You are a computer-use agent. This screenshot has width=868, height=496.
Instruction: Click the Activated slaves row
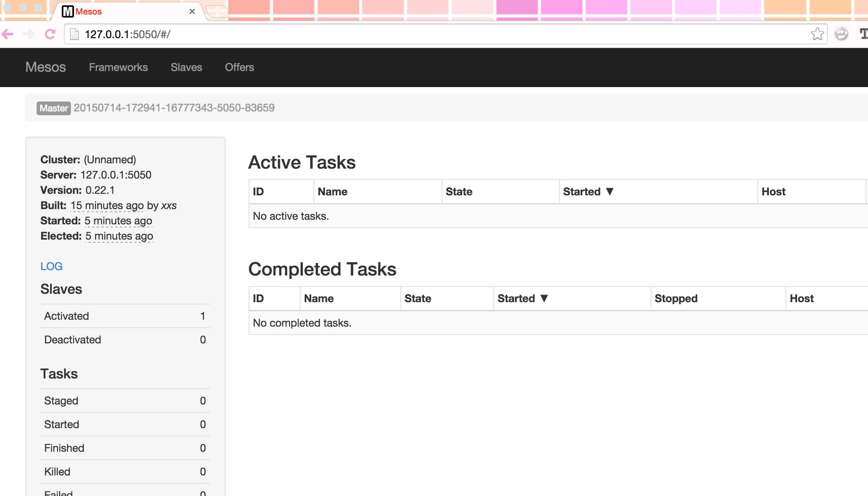[x=125, y=316]
